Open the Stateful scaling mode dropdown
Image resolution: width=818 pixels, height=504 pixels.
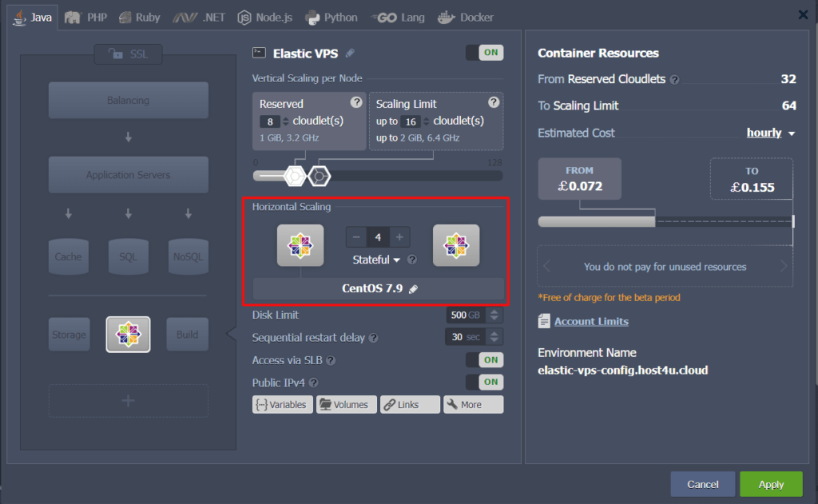(x=376, y=260)
